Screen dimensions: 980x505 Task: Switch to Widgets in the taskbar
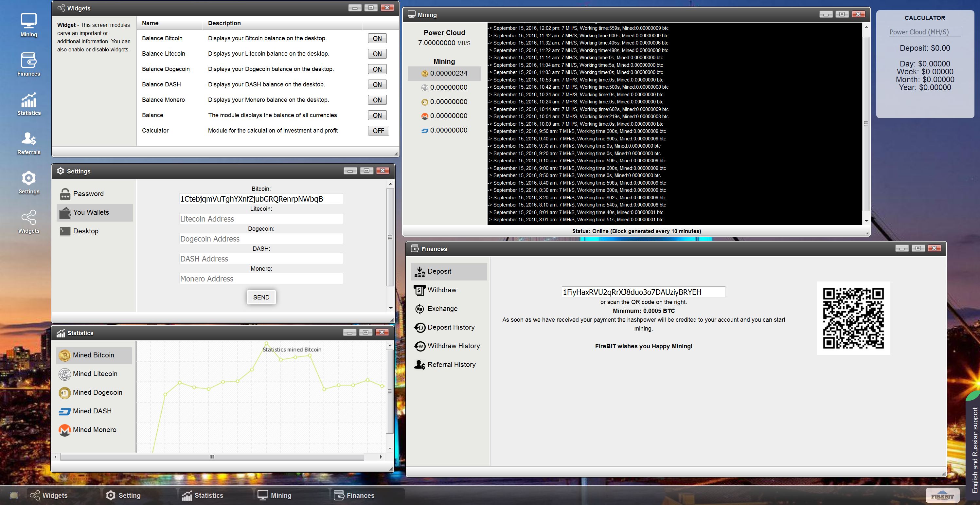point(63,496)
